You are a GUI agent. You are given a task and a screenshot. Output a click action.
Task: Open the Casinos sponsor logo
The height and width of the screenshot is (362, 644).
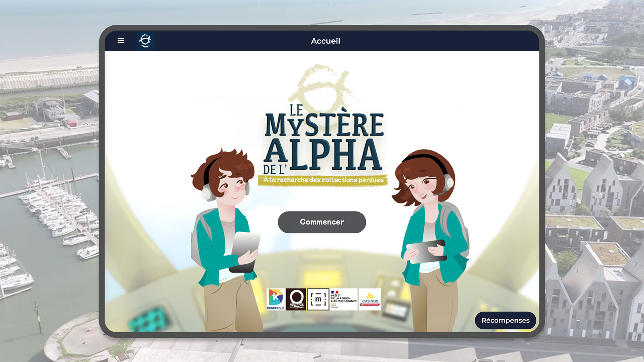click(x=370, y=299)
